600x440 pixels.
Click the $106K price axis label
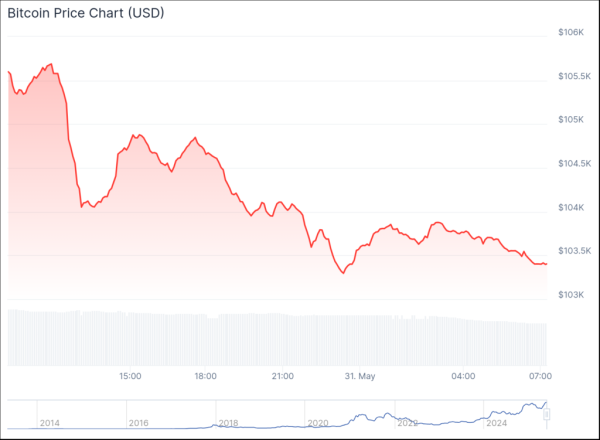pyautogui.click(x=571, y=33)
